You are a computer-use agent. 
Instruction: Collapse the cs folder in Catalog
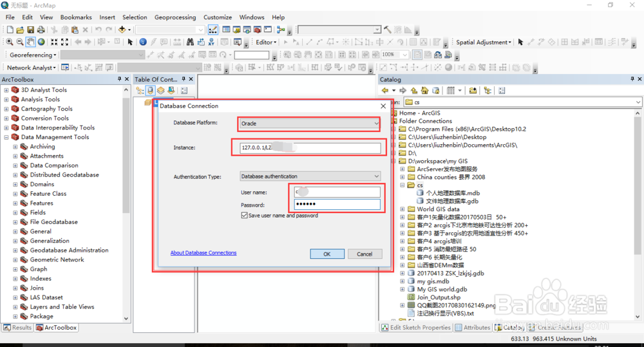[402, 185]
